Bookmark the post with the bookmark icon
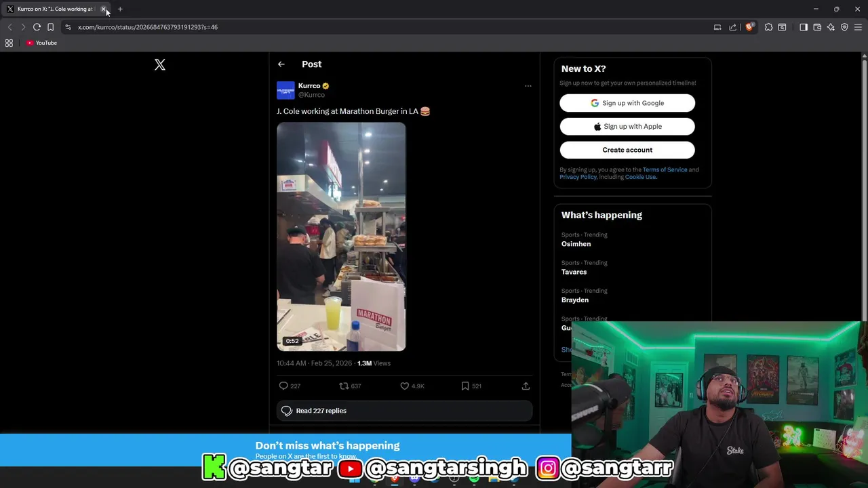 pyautogui.click(x=465, y=386)
